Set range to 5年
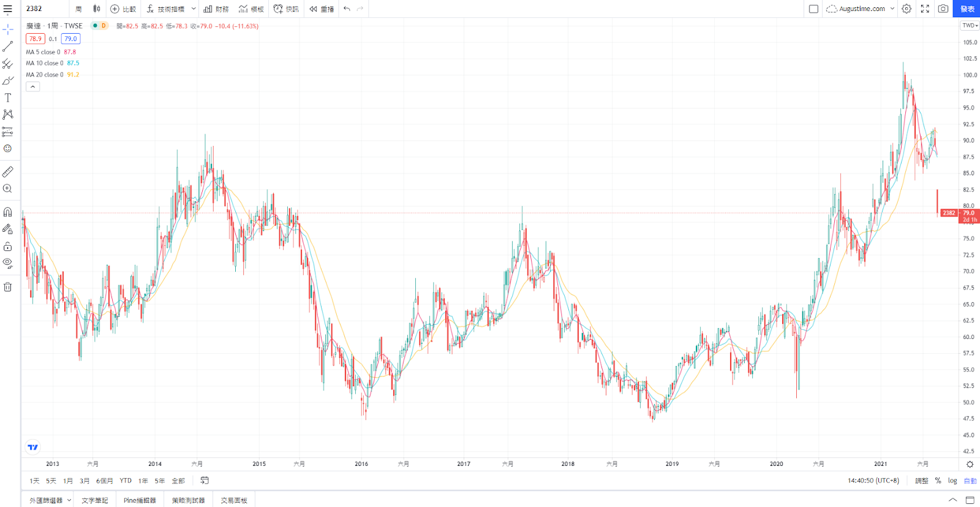980x507 pixels. pyautogui.click(x=159, y=481)
